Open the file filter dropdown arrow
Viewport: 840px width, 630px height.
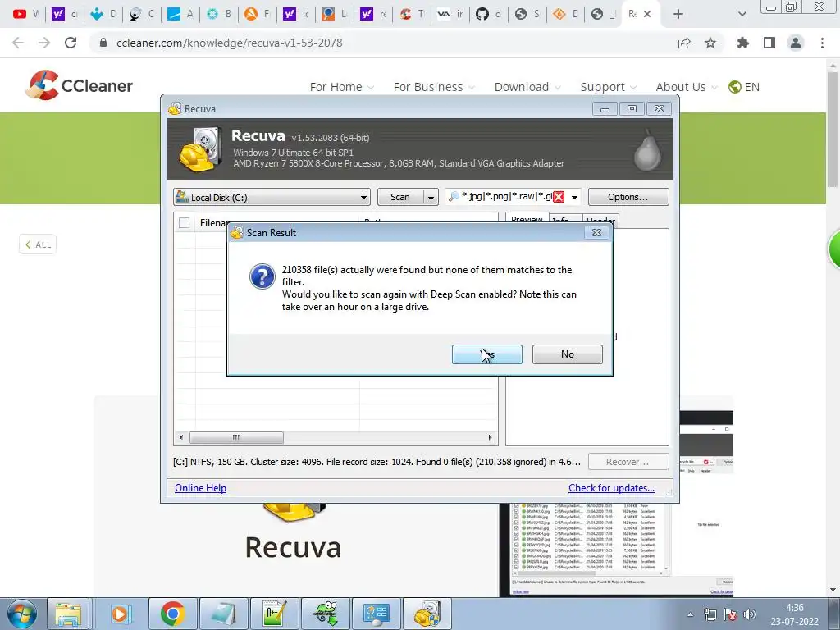pyautogui.click(x=574, y=197)
